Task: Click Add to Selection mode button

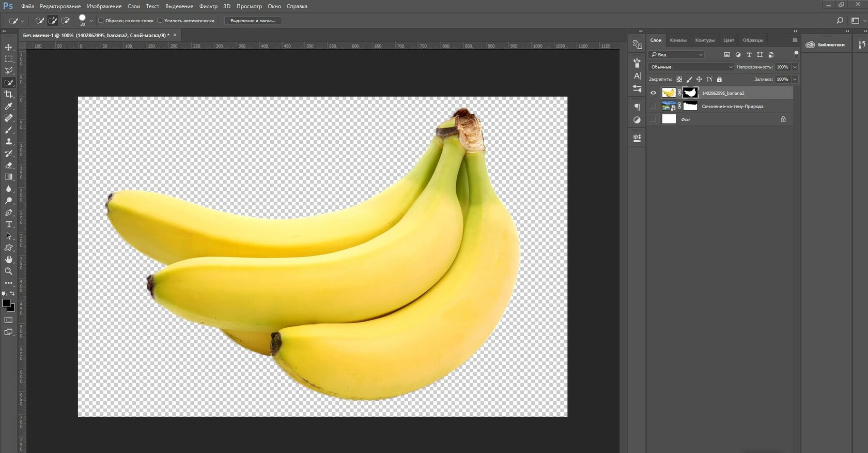Action: point(52,21)
